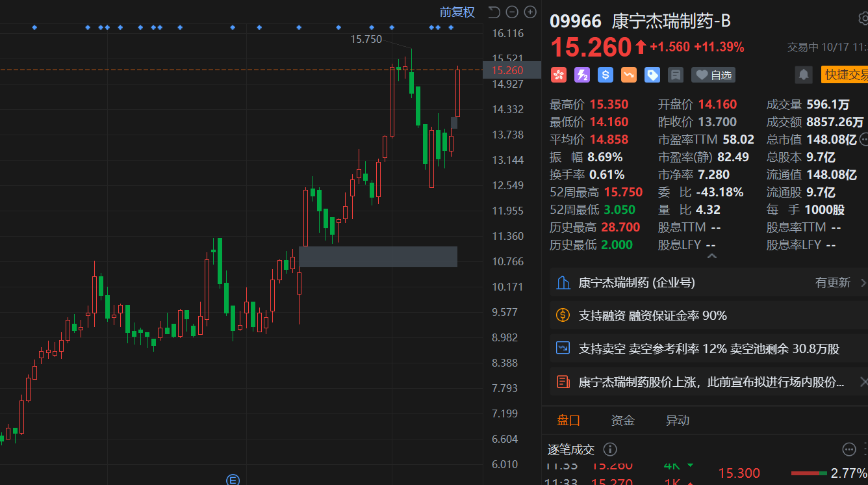The width and height of the screenshot is (868, 485).
Task: Open the 前复权 adjustment dropdown
Action: tap(457, 12)
